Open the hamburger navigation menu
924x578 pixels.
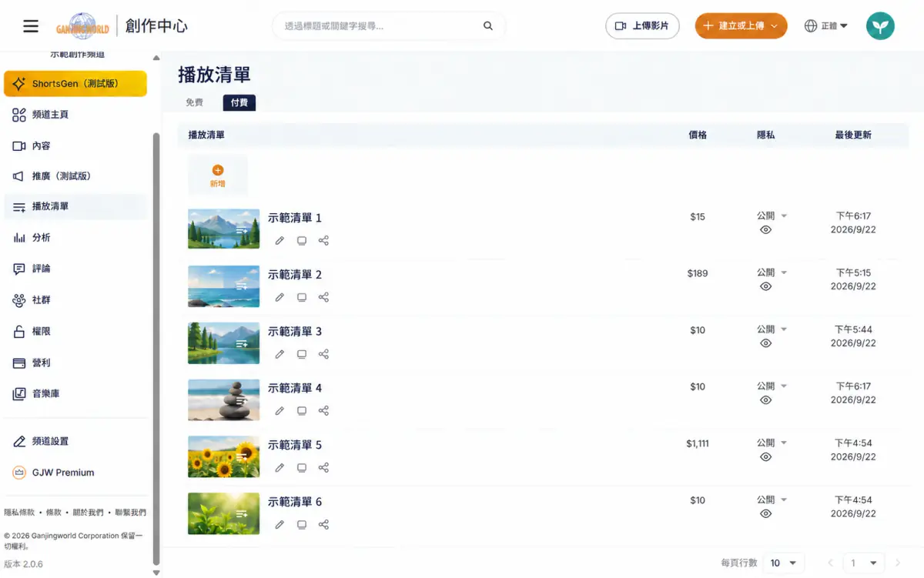pyautogui.click(x=31, y=26)
